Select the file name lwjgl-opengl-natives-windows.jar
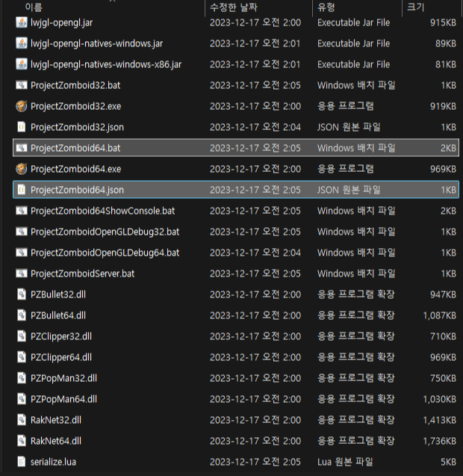This screenshot has width=463, height=476. point(97,43)
